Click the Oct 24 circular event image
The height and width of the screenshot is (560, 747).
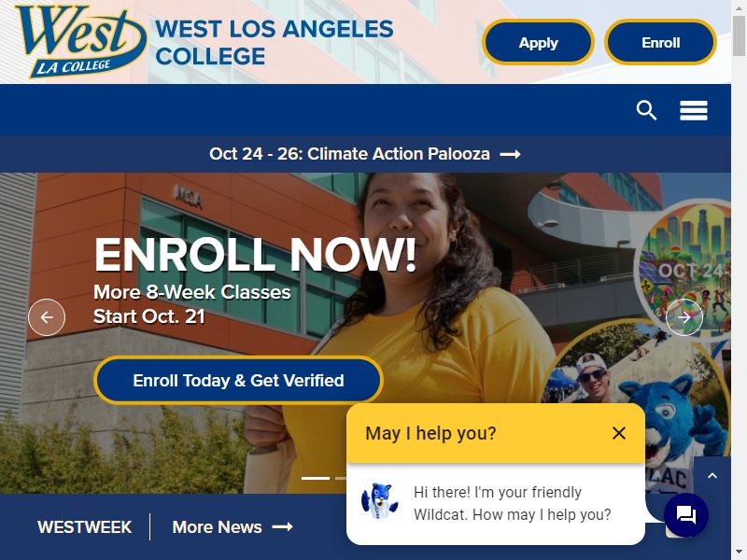coord(684,263)
